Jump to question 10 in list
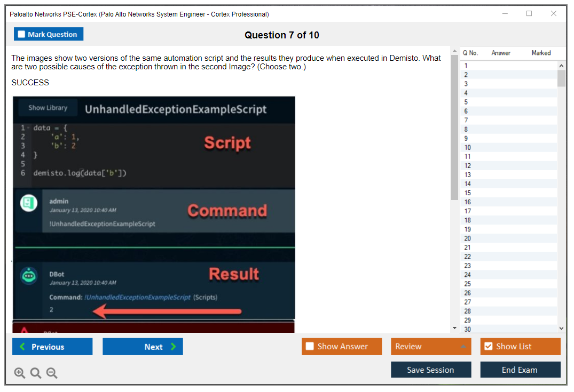This screenshot has height=392, width=574. click(x=467, y=147)
